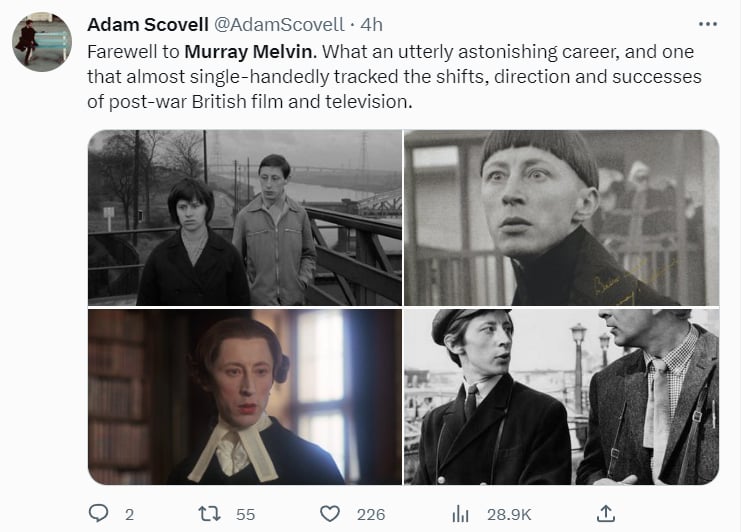This screenshot has width=752, height=532.
Task: Click the reply count 2
Action: (130, 514)
